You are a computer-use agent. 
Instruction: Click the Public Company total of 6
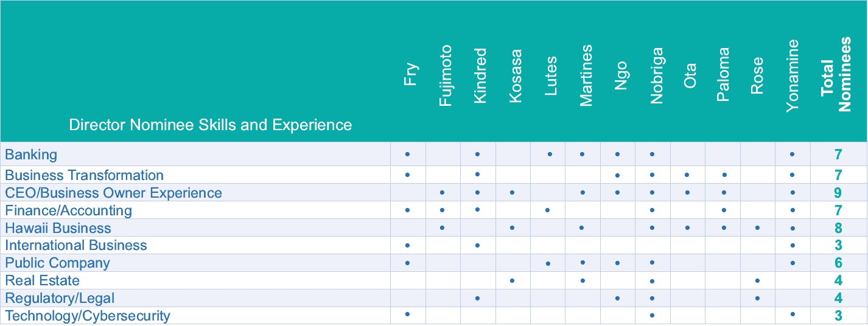[x=838, y=263]
